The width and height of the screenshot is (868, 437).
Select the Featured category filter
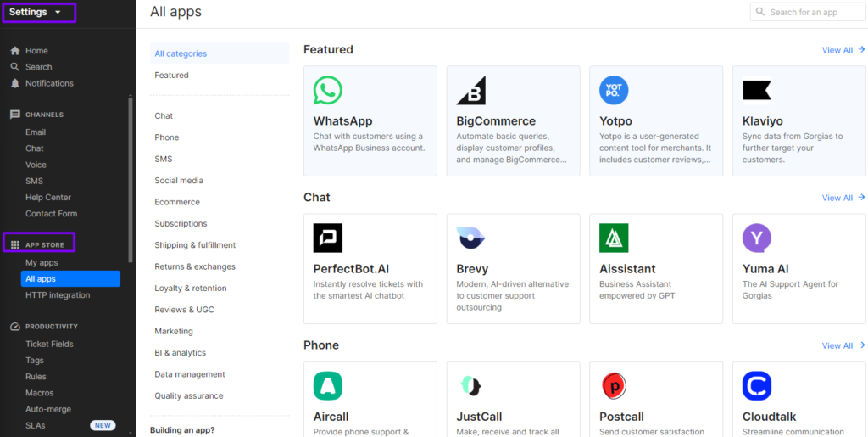[x=171, y=76]
